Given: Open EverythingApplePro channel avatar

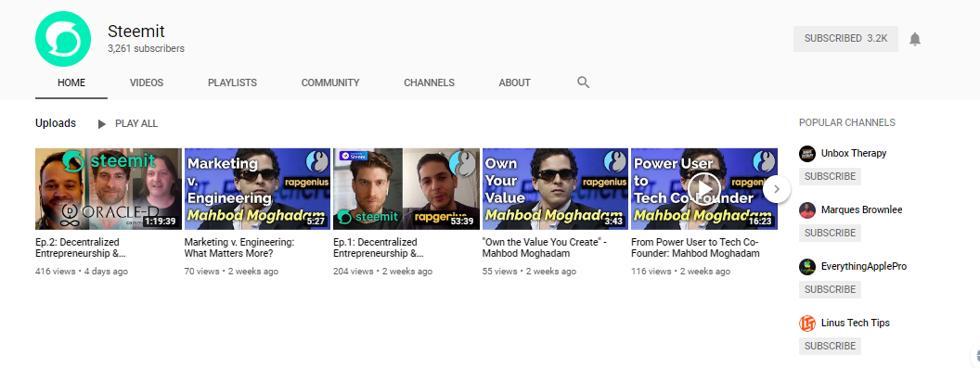Looking at the screenshot, I should coord(806,267).
